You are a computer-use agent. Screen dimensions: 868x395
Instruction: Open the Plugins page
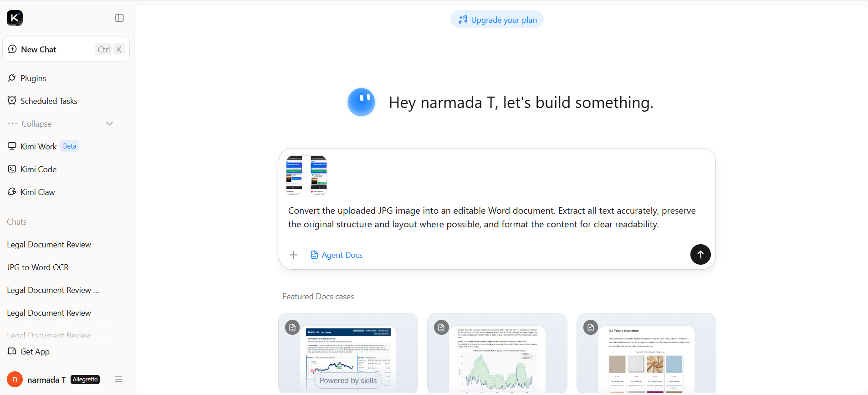coord(33,78)
